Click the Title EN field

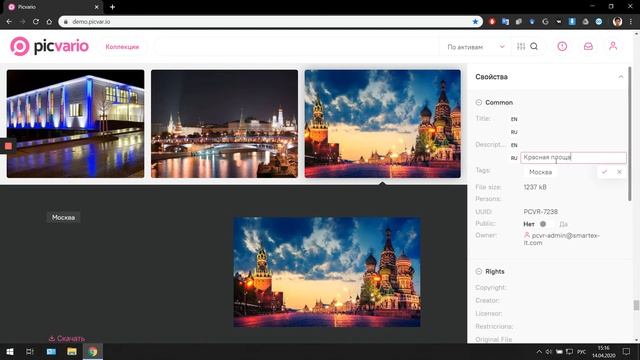tap(573, 119)
